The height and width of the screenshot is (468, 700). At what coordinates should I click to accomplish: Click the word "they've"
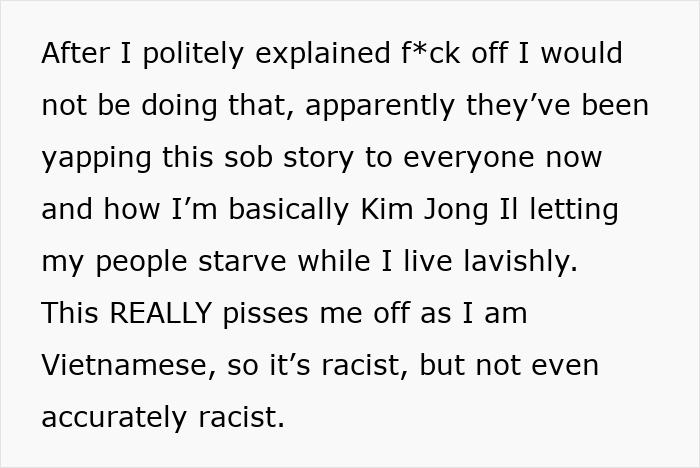(x=518, y=106)
